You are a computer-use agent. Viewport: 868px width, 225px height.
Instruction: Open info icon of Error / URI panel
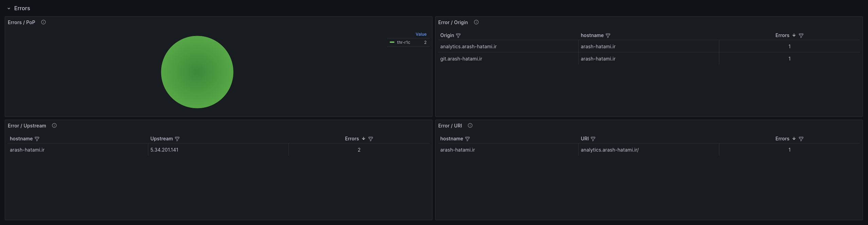tap(470, 126)
